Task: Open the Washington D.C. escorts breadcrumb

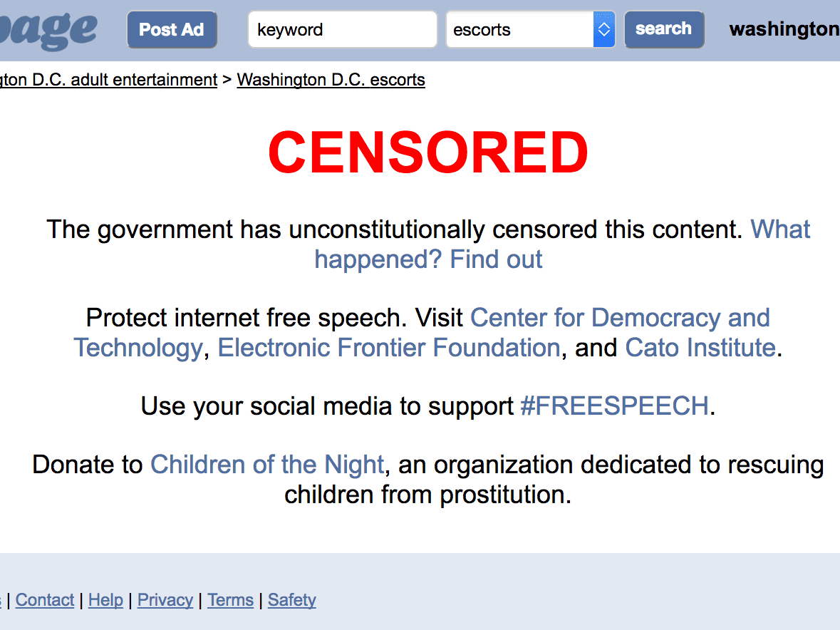Action: click(x=331, y=80)
